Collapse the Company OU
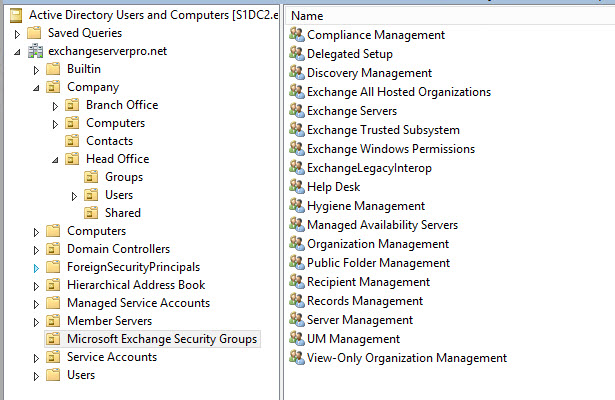The width and height of the screenshot is (615, 400). pyautogui.click(x=36, y=88)
